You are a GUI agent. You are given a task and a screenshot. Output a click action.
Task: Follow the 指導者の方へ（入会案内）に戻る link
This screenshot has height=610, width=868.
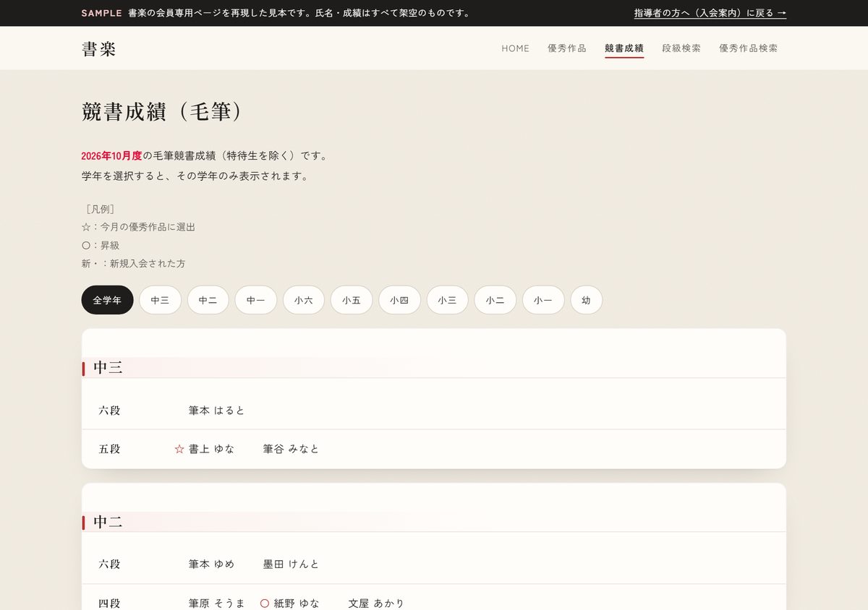point(710,13)
